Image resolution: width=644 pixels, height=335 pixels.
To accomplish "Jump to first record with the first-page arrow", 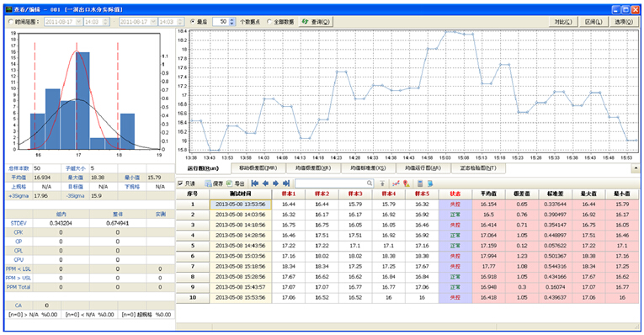I will coord(254,183).
